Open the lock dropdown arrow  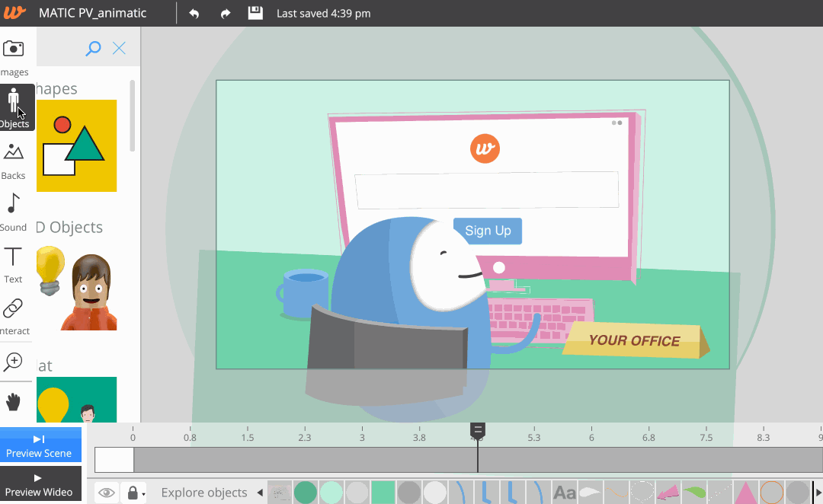143,494
